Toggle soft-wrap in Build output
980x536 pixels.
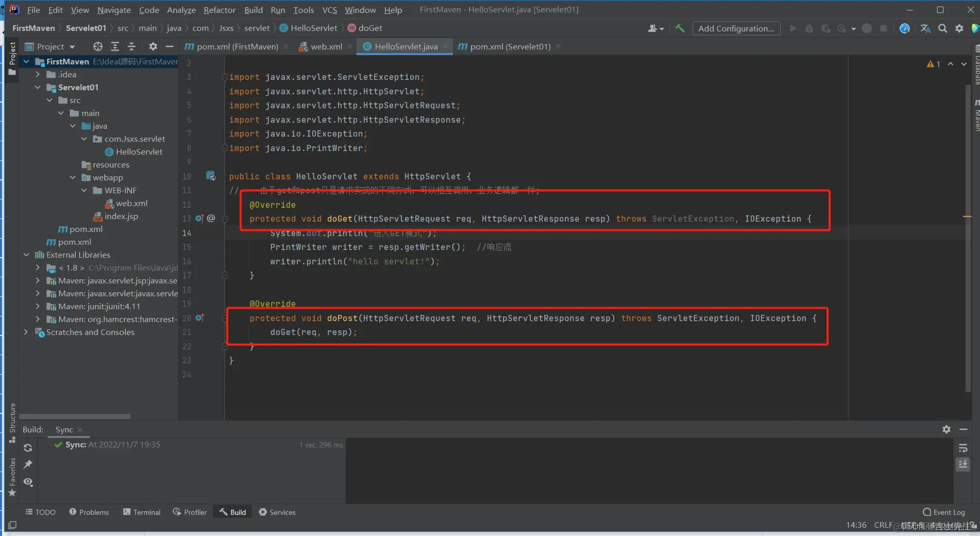click(x=962, y=448)
